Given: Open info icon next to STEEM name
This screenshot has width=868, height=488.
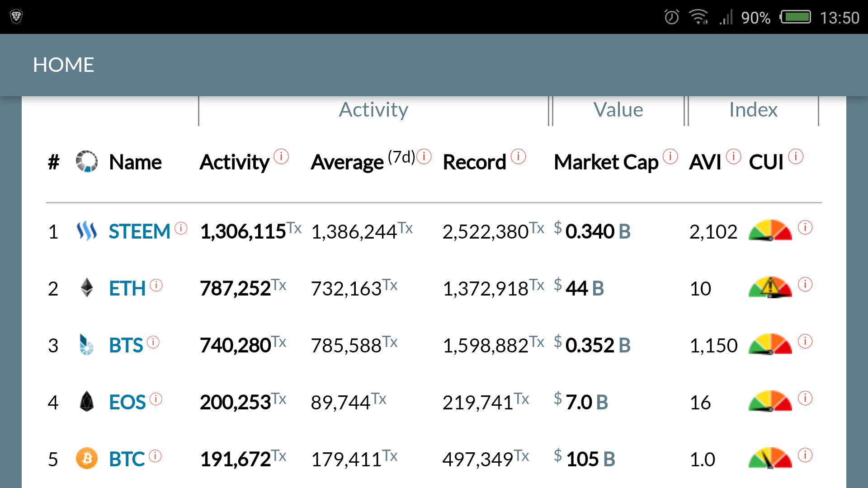Looking at the screenshot, I should 181,228.
